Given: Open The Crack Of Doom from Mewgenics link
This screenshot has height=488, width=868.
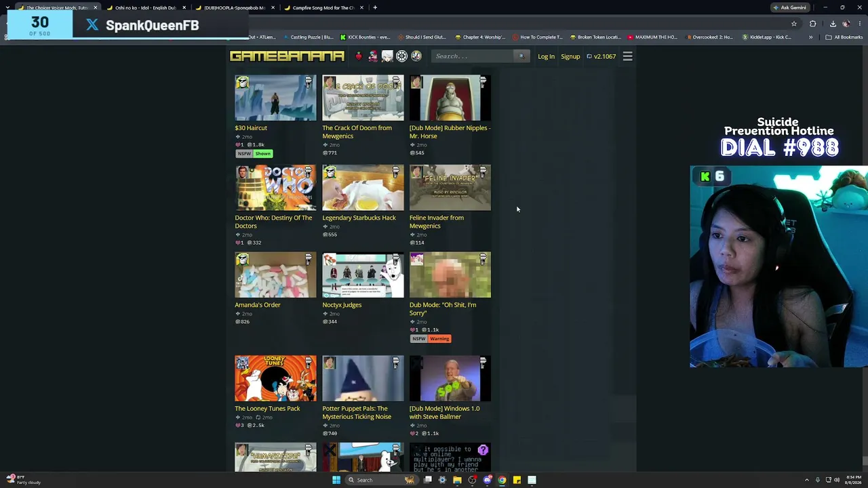Looking at the screenshot, I should click(x=357, y=131).
